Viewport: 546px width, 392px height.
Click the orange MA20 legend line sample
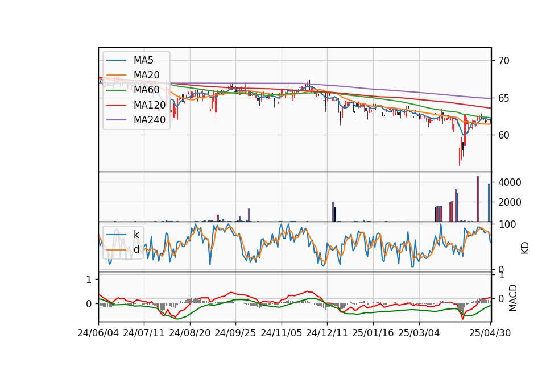pos(116,76)
